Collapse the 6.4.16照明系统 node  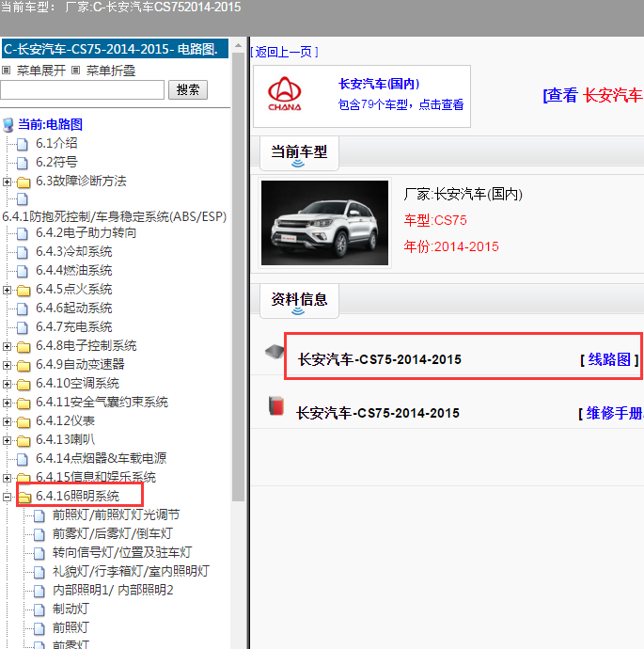(x=7, y=497)
